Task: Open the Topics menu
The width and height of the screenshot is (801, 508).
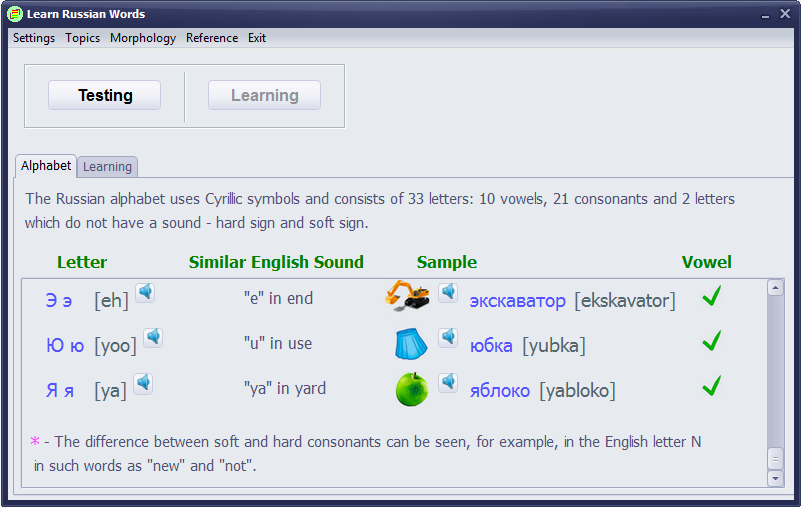Action: 82,38
